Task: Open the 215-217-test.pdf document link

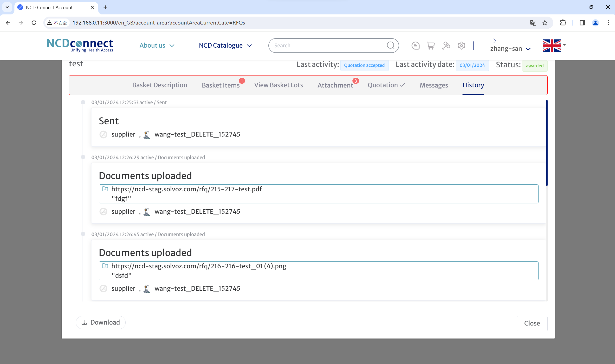Action: pos(186,189)
